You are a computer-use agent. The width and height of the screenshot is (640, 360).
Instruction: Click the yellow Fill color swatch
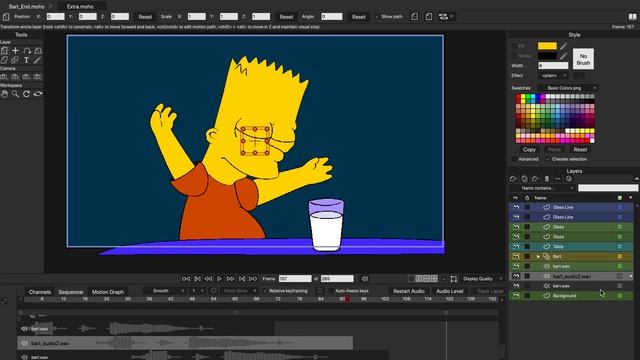547,46
